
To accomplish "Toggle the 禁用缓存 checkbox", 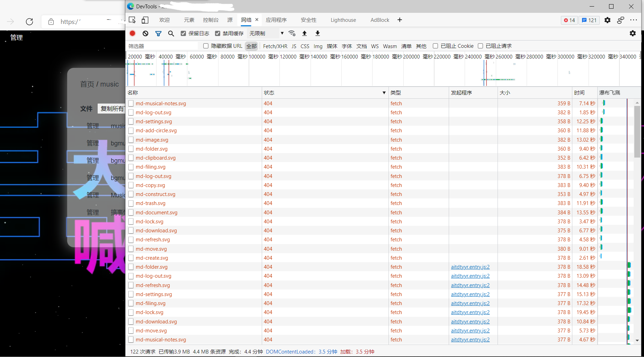I will [x=217, y=33].
